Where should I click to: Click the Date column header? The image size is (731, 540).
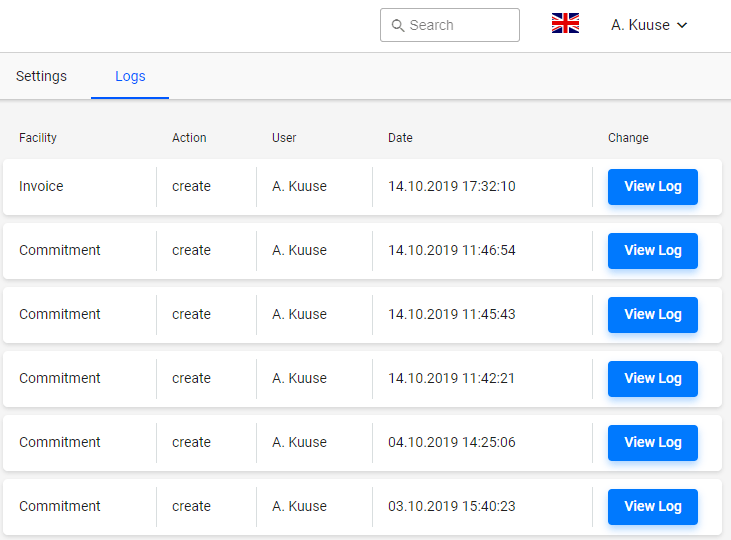(400, 138)
